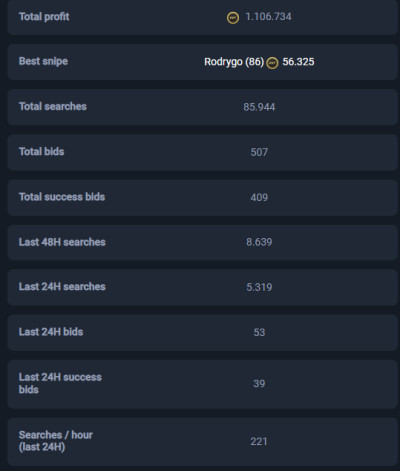Click the Best snipe row label
Viewport: 400px width, 471px height.
click(43, 61)
